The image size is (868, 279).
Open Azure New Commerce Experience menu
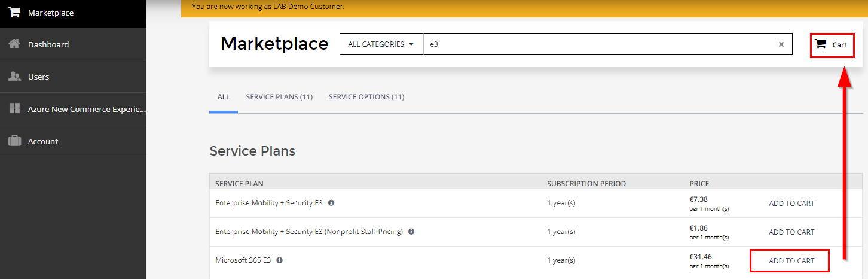coord(73,109)
